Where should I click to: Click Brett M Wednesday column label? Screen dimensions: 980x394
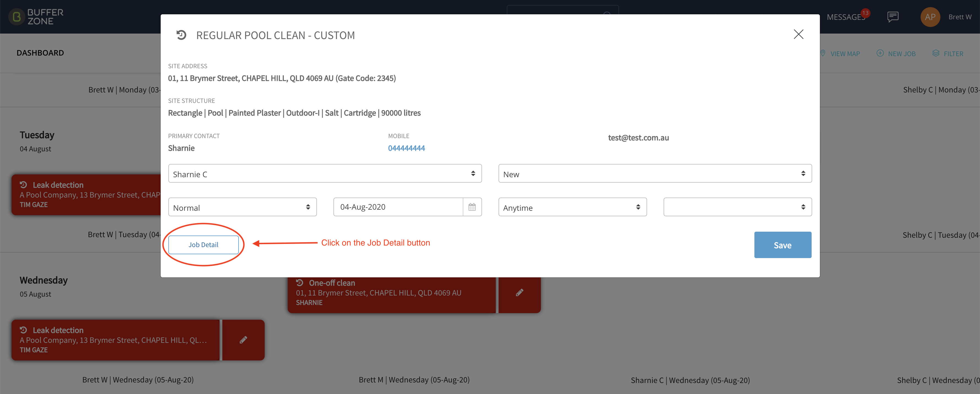click(414, 379)
